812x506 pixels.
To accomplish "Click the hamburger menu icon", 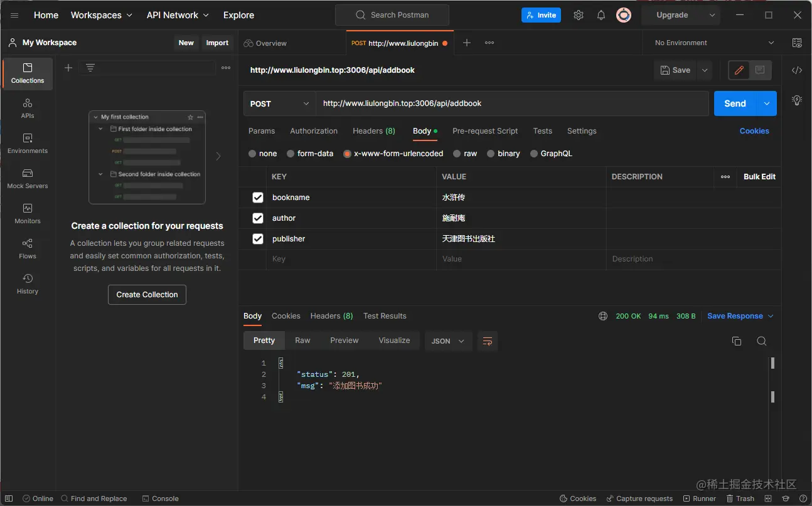I will coord(14,15).
